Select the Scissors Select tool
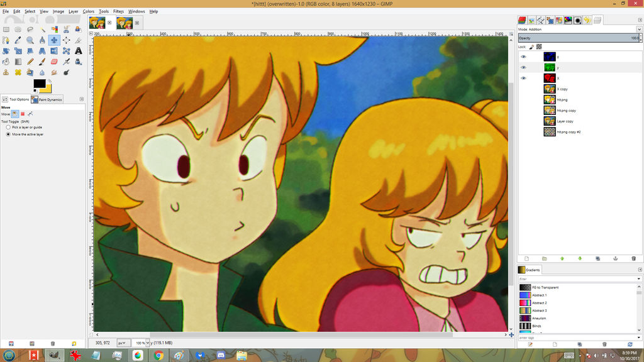 click(66, 30)
